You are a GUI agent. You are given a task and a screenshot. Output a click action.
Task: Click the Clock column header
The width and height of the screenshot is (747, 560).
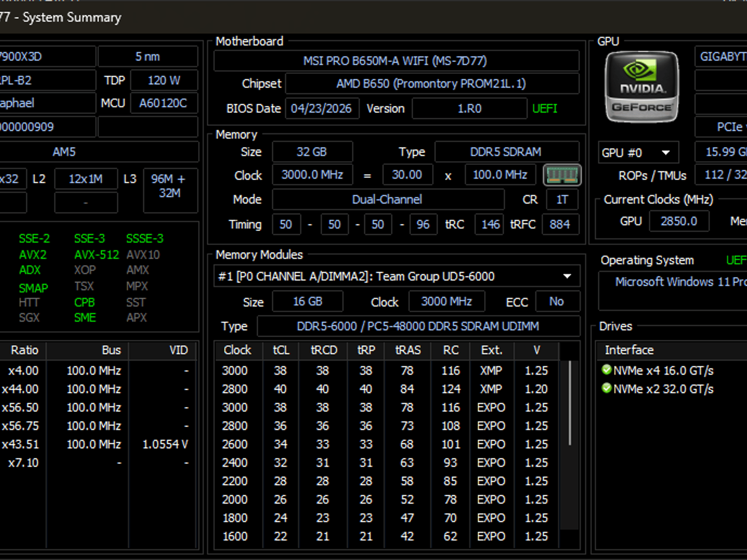pos(238,350)
